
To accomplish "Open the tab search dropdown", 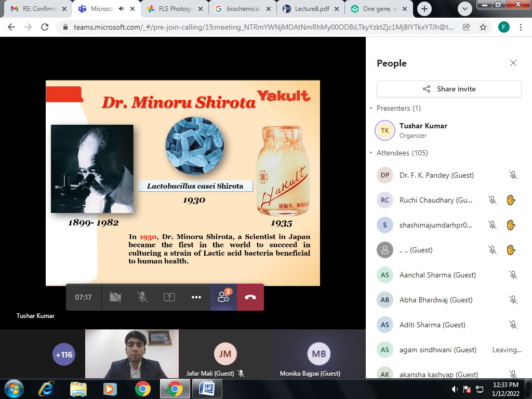I will click(465, 9).
